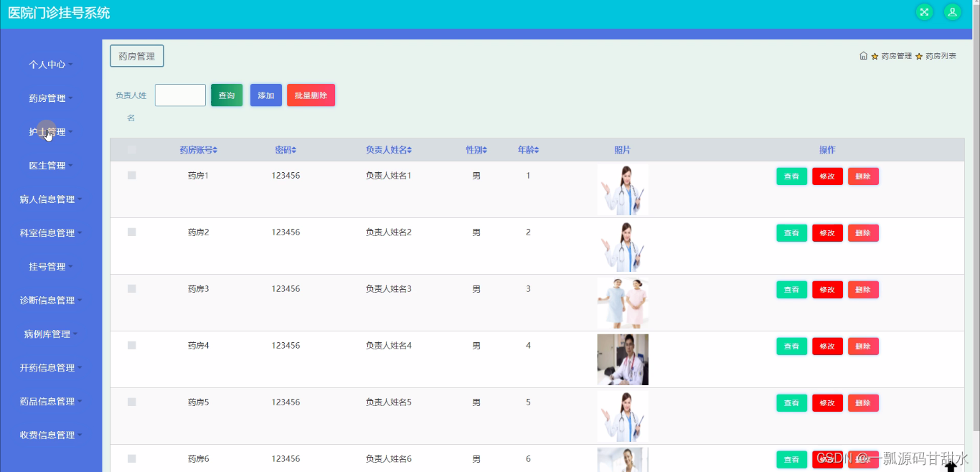Open 收费信息管理 in the sidebar
Image resolution: width=980 pixels, height=472 pixels.
pos(51,435)
